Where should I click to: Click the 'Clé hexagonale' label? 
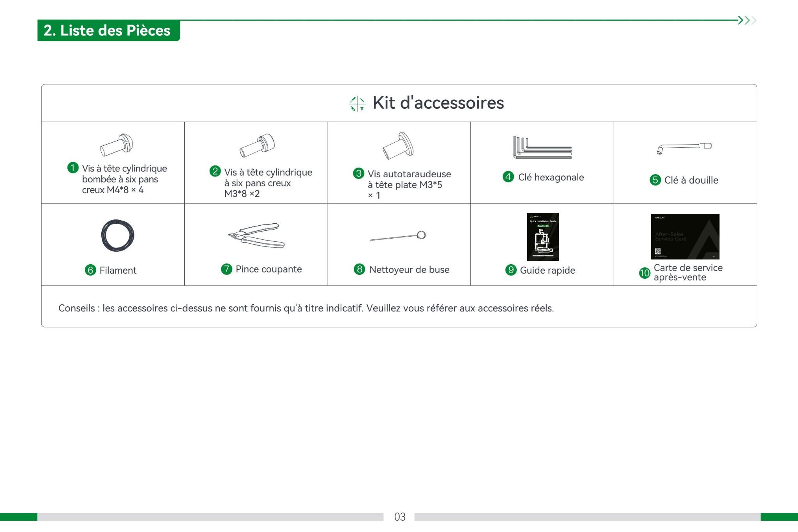tap(551, 177)
